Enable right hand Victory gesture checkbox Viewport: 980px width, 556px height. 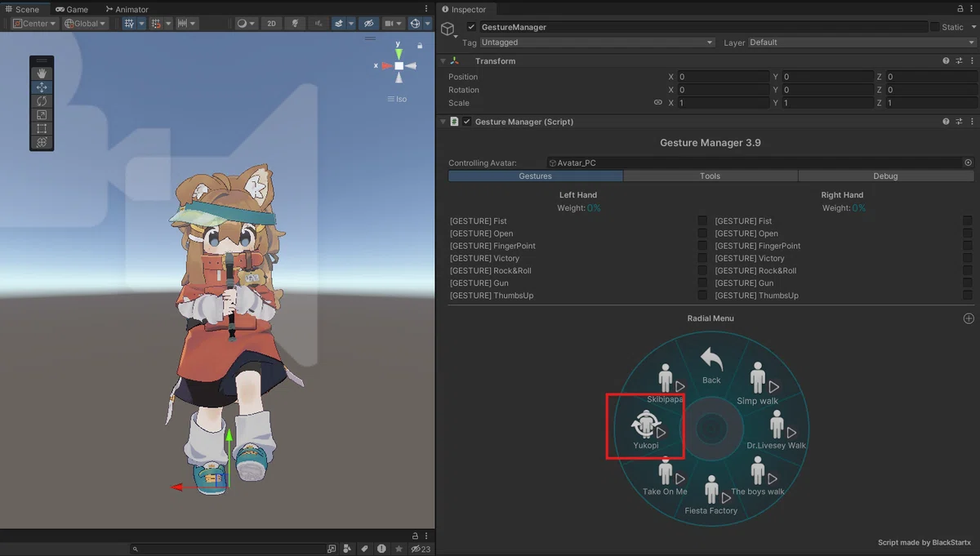tap(968, 258)
